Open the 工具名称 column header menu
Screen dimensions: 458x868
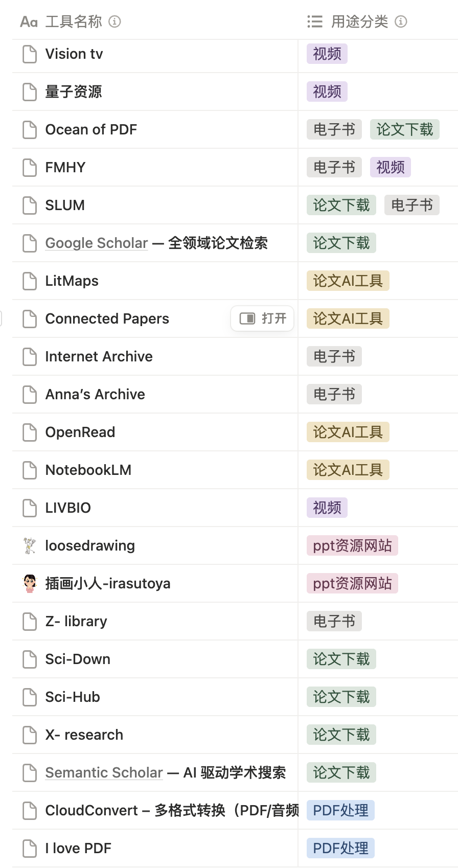point(74,21)
